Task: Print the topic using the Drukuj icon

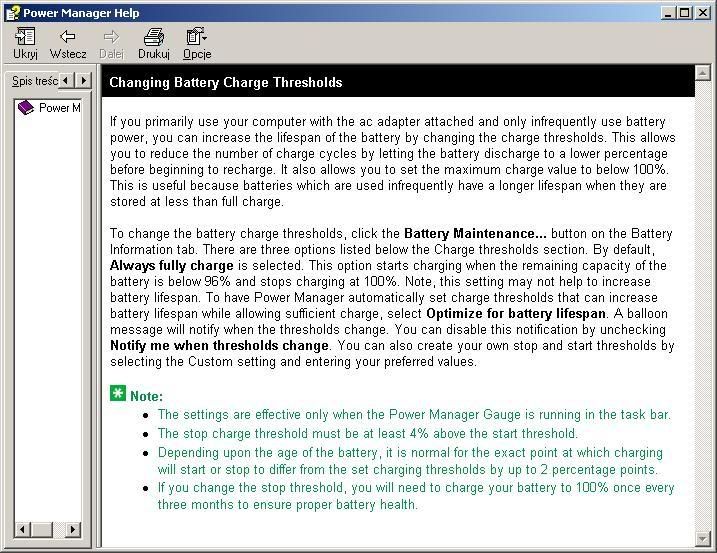Action: click(x=153, y=38)
